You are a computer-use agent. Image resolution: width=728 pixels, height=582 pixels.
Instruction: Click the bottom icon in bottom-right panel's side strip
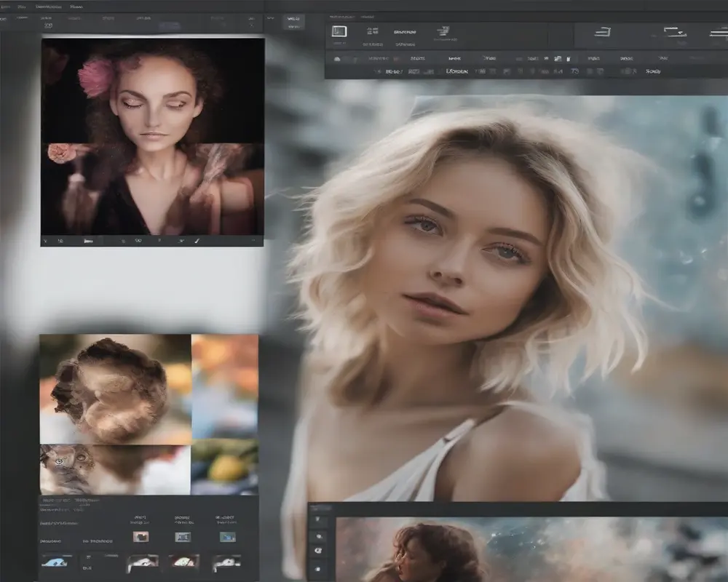tap(318, 568)
